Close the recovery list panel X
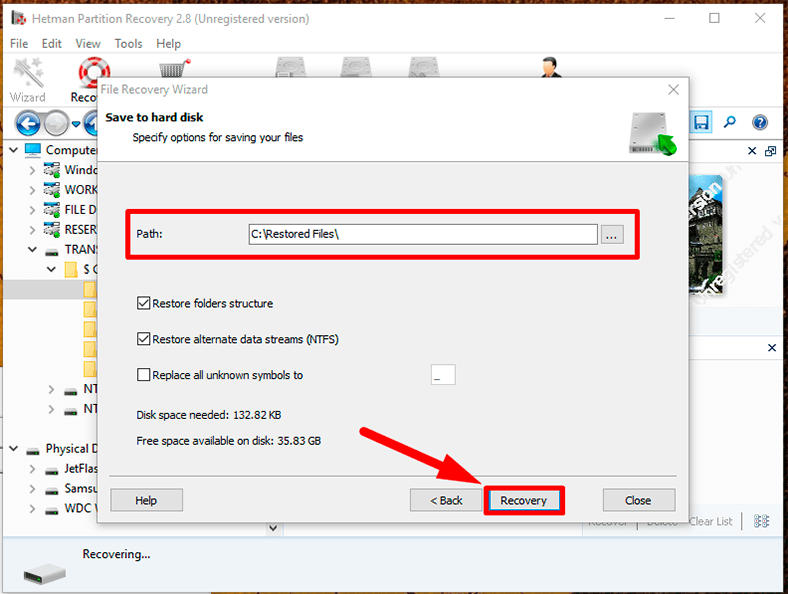 tap(772, 348)
